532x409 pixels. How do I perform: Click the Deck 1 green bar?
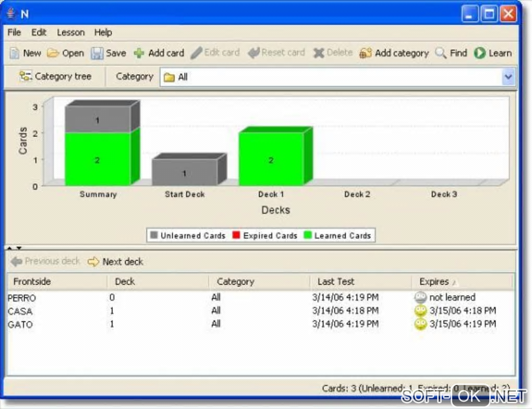point(271,159)
